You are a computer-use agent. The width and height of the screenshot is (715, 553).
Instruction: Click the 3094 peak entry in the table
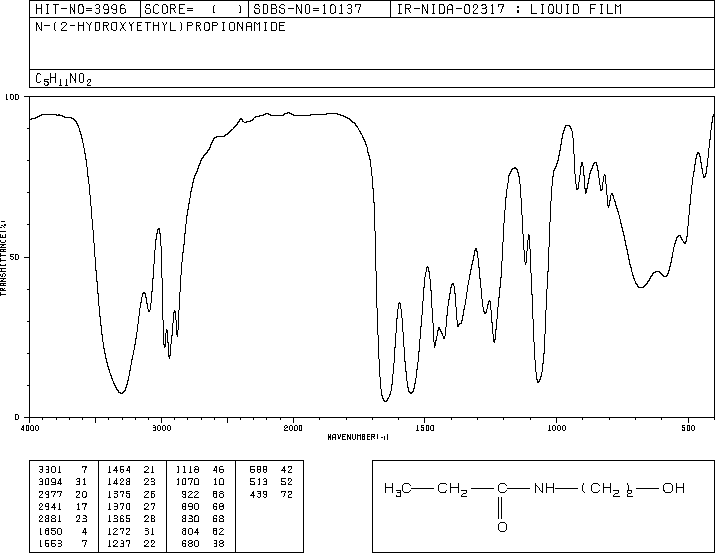(63, 482)
